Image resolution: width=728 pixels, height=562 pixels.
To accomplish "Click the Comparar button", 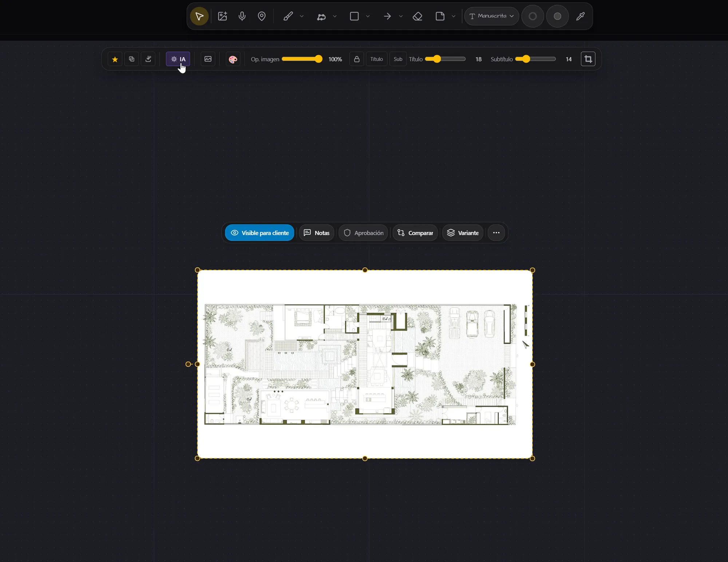I will click(x=415, y=233).
